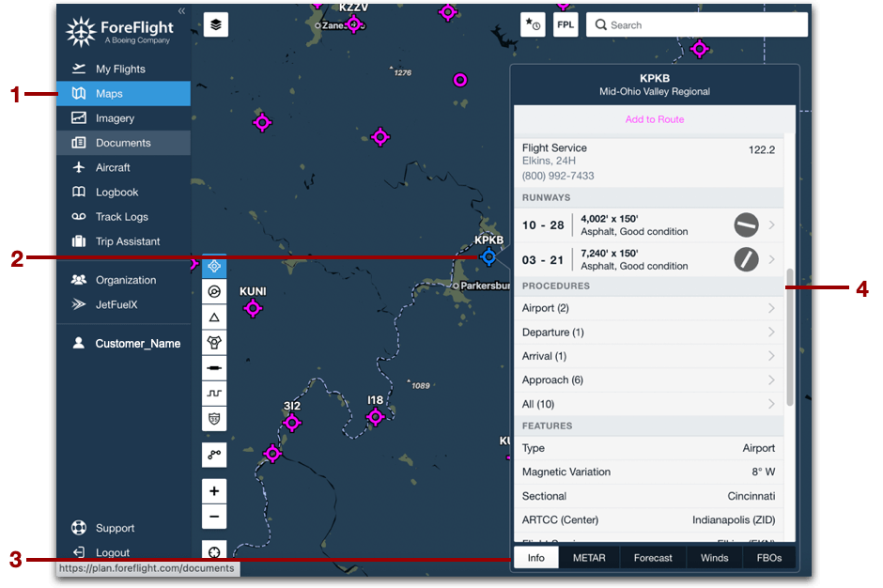Click the Parkersburg city label on map
883x588 pixels.
485,286
